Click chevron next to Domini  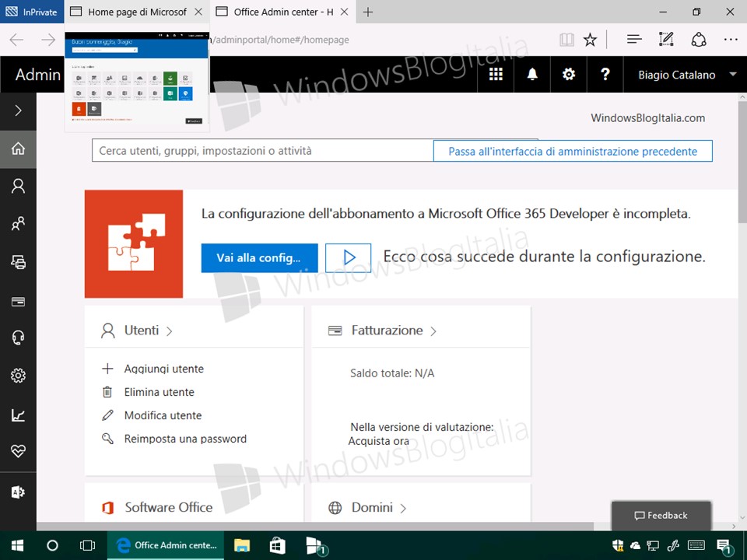[x=403, y=509]
